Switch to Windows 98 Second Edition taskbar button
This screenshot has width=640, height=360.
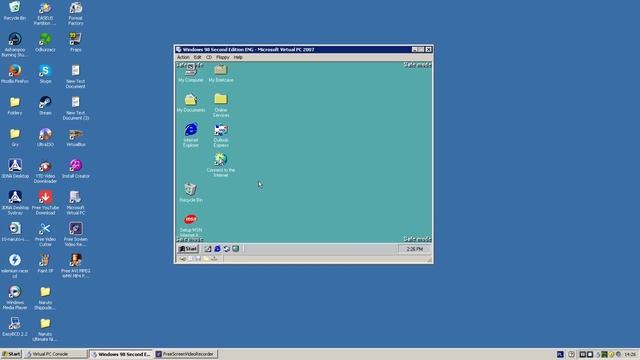point(121,354)
